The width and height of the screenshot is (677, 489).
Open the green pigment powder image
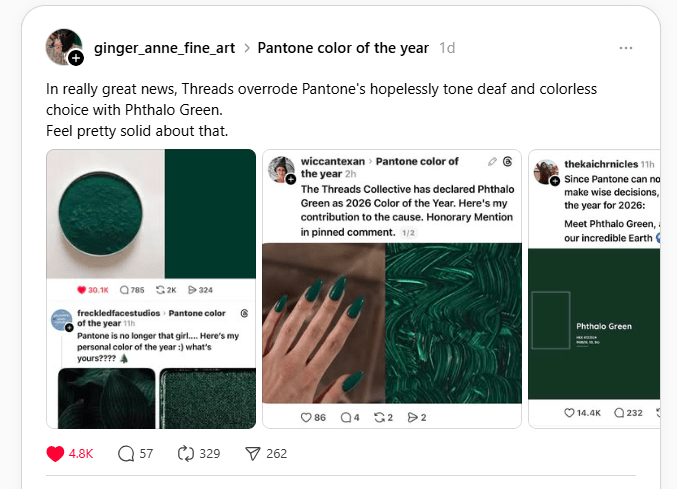tap(105, 212)
